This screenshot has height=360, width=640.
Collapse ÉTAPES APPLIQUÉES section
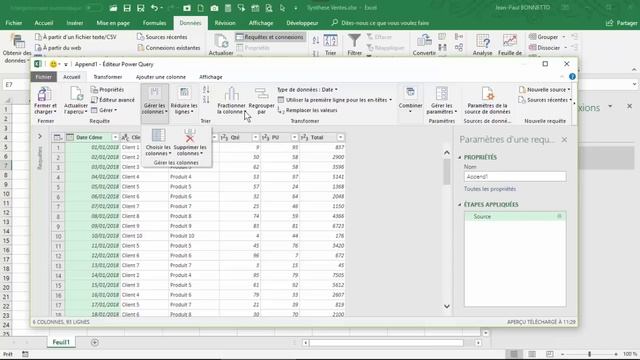coord(460,204)
